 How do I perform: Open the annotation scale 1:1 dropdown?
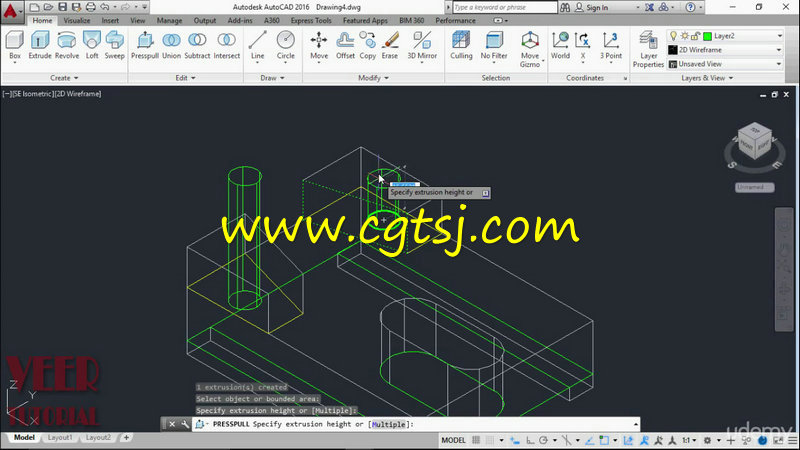(x=689, y=440)
